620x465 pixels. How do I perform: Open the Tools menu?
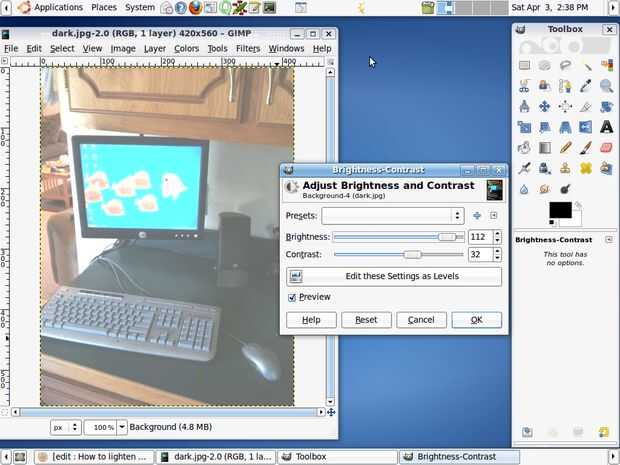[217, 49]
